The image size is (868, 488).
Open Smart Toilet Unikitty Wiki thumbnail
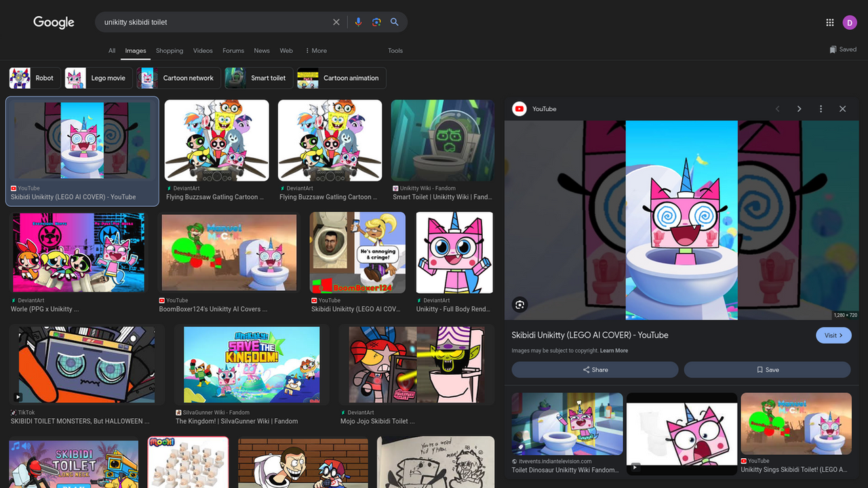click(x=442, y=141)
